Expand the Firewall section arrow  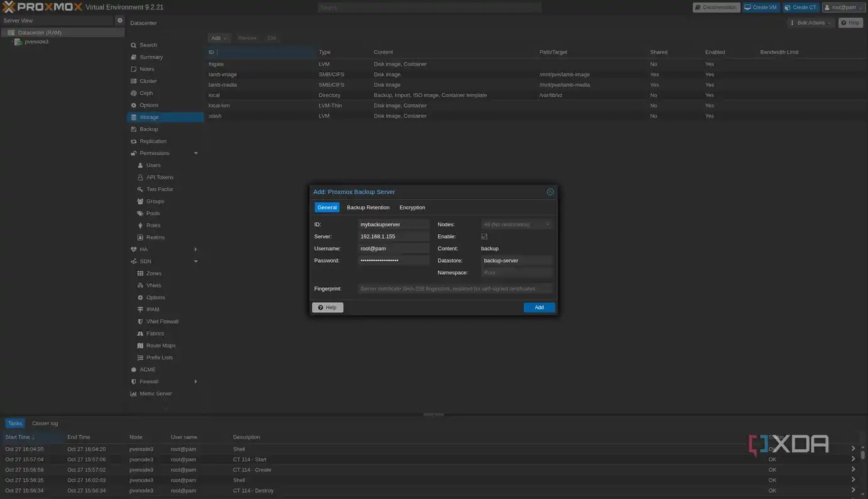click(x=196, y=381)
